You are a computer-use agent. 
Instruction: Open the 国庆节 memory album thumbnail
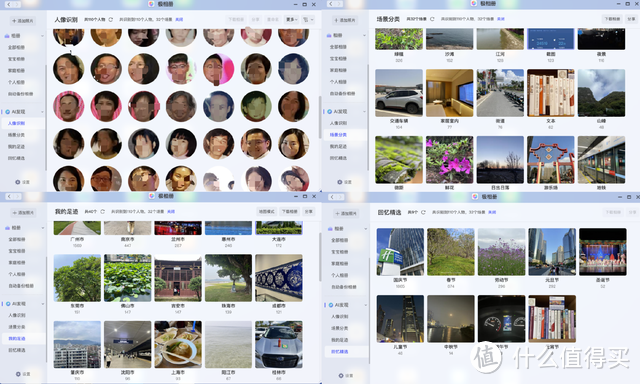(x=400, y=252)
